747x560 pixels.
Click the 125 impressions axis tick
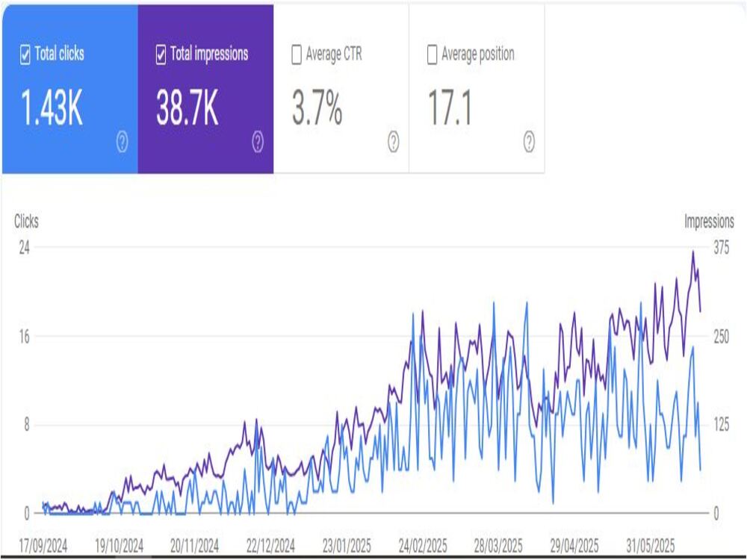[722, 425]
